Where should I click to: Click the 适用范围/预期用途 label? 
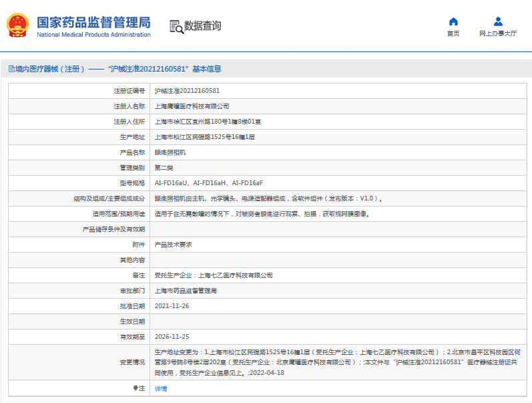pyautogui.click(x=119, y=214)
